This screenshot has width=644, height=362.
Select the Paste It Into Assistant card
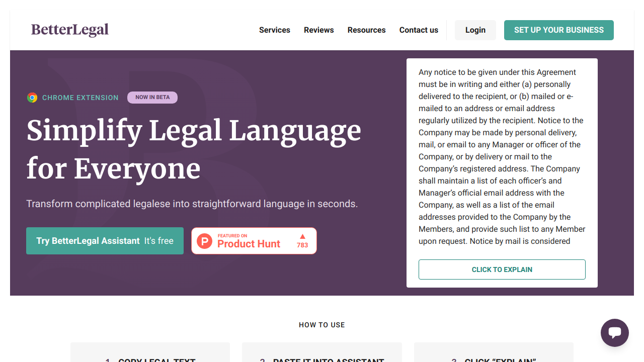(322, 354)
